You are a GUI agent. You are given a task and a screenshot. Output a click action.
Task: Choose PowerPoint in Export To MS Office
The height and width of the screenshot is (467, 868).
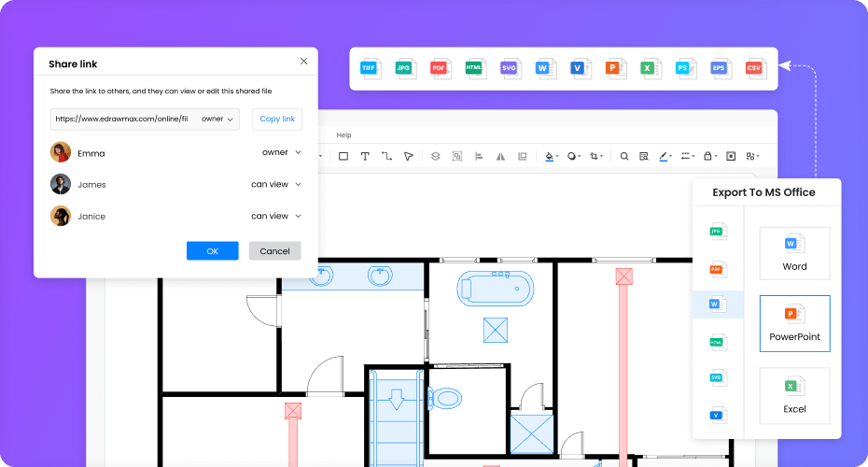[x=795, y=323]
